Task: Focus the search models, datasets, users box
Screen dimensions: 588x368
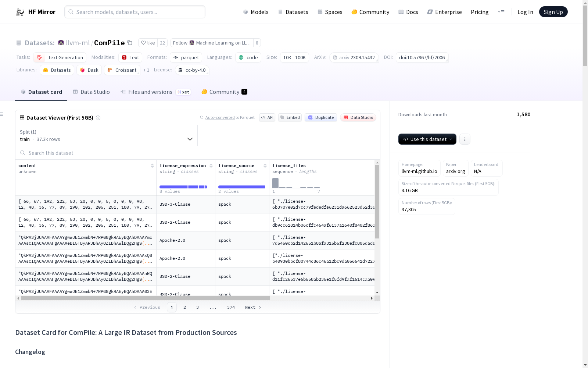Action: (x=135, y=12)
